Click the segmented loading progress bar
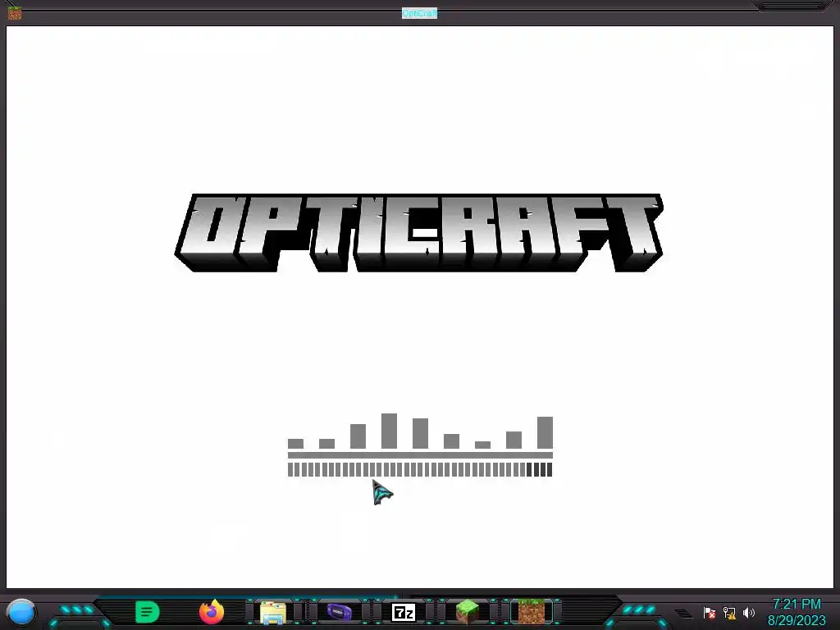This screenshot has width=840, height=630. coord(420,470)
